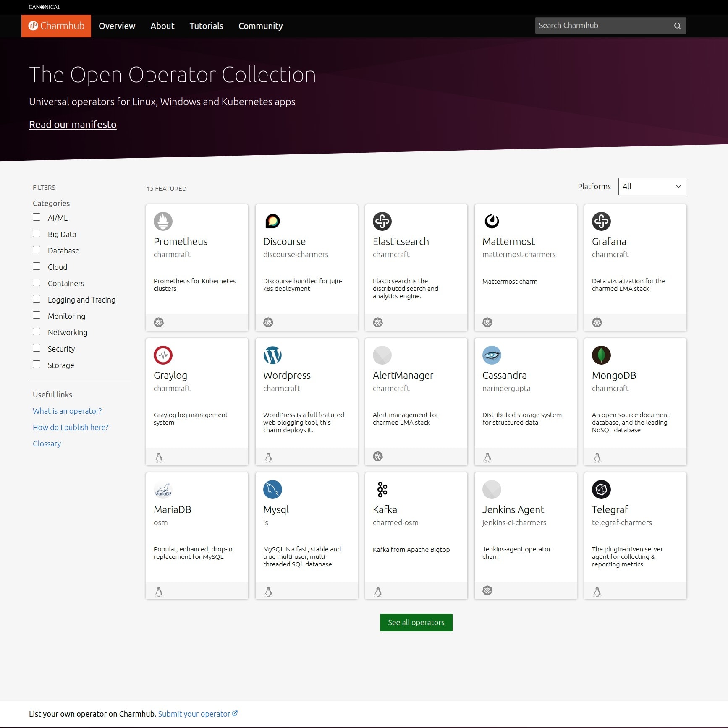Open the Mysql card title

pyautogui.click(x=276, y=510)
